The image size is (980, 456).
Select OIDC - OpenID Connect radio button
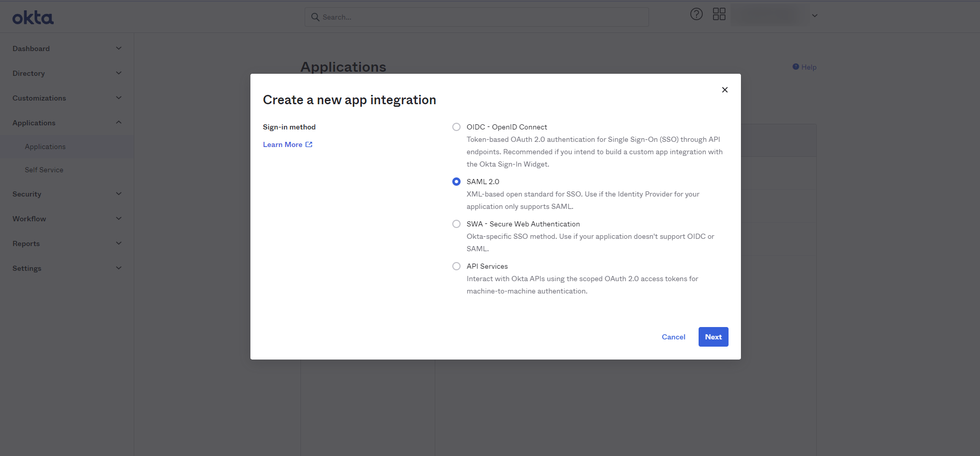(456, 127)
